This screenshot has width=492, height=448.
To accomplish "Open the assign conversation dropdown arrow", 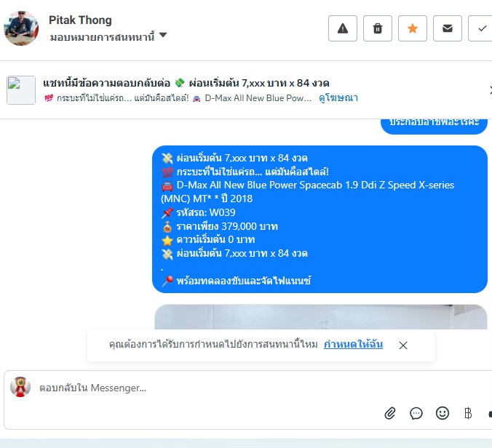I will click(x=163, y=35).
